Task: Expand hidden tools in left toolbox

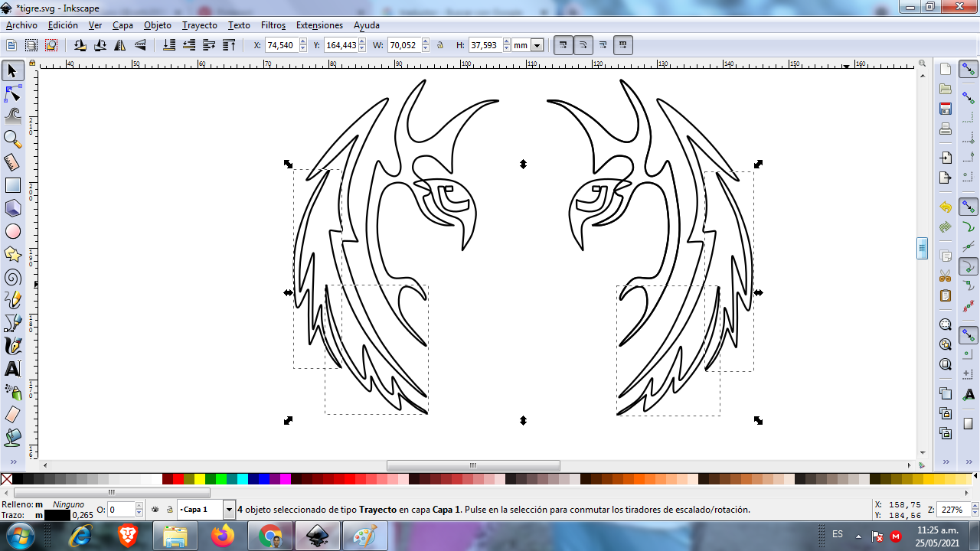Action: [x=12, y=462]
